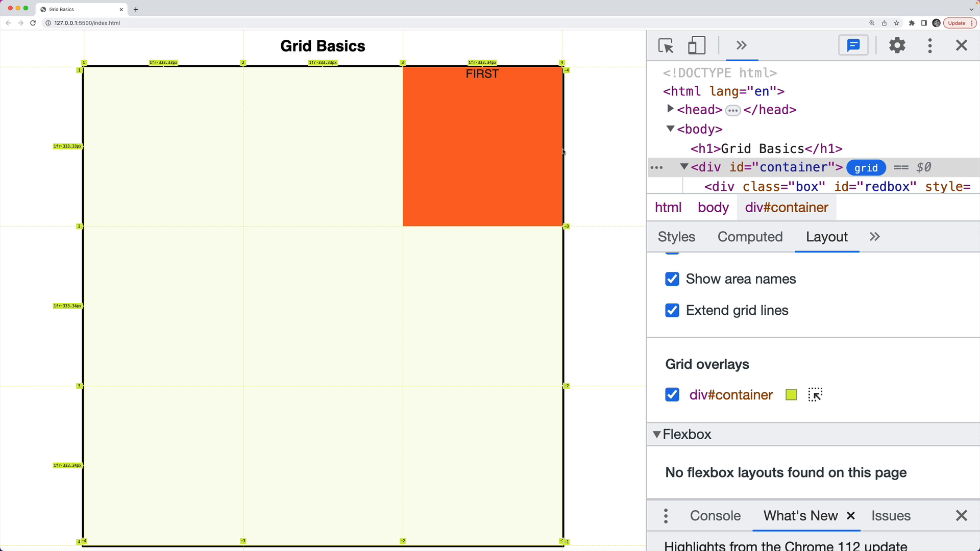Show more DevTools panels via the chevron
This screenshot has height=551, width=980.
coord(741,45)
